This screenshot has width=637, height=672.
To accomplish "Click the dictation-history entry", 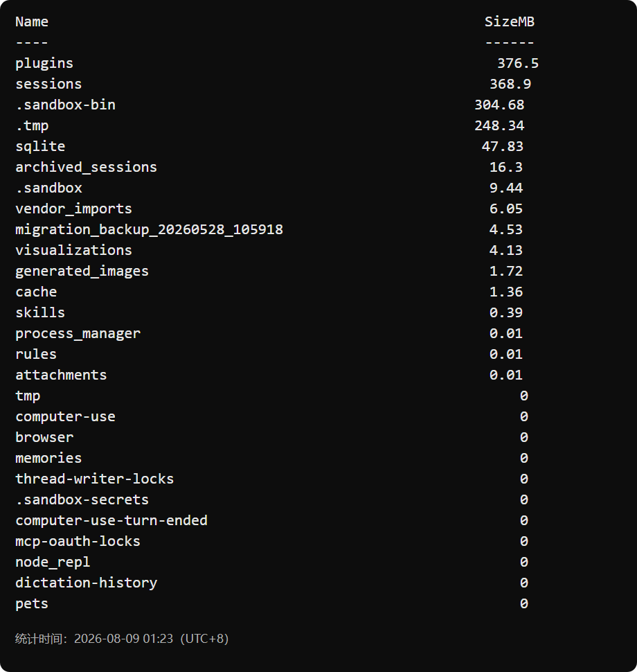I will tap(86, 583).
